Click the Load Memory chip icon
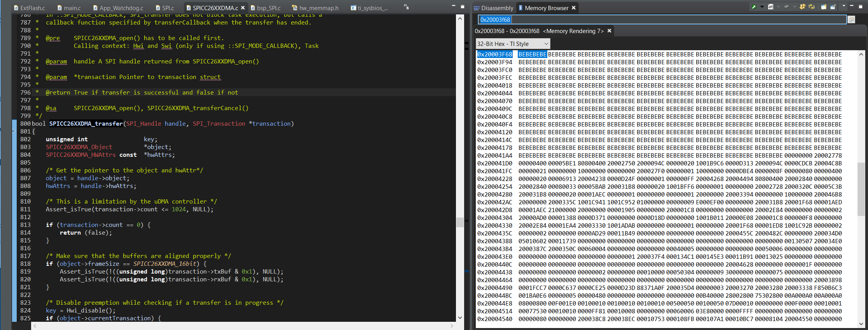Image resolution: width=868 pixels, height=330 pixels. click(x=786, y=7)
